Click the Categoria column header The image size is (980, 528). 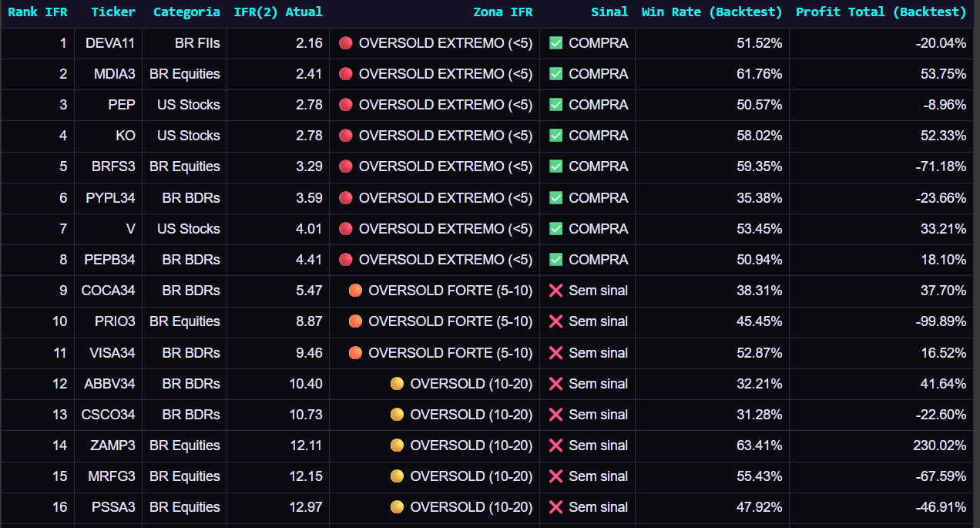(186, 12)
